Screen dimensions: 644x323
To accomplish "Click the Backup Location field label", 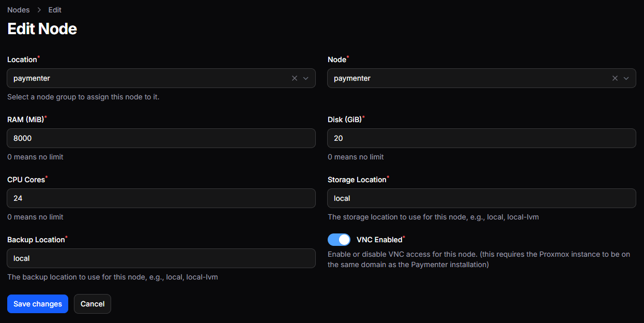I will (36, 240).
